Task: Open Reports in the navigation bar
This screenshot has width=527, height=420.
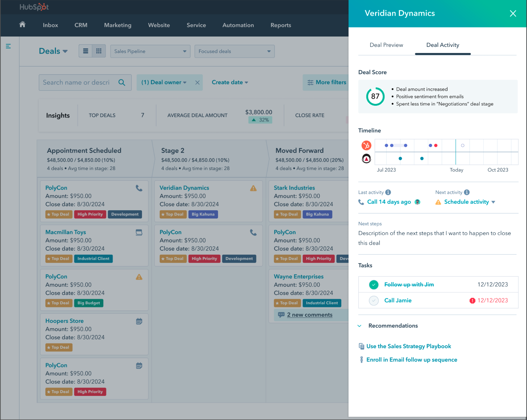Action: click(x=281, y=25)
